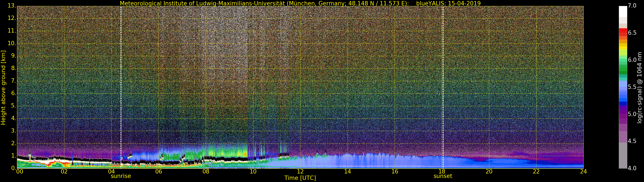
Task: Click colorbar value label '4.0'
Action: coord(632,168)
